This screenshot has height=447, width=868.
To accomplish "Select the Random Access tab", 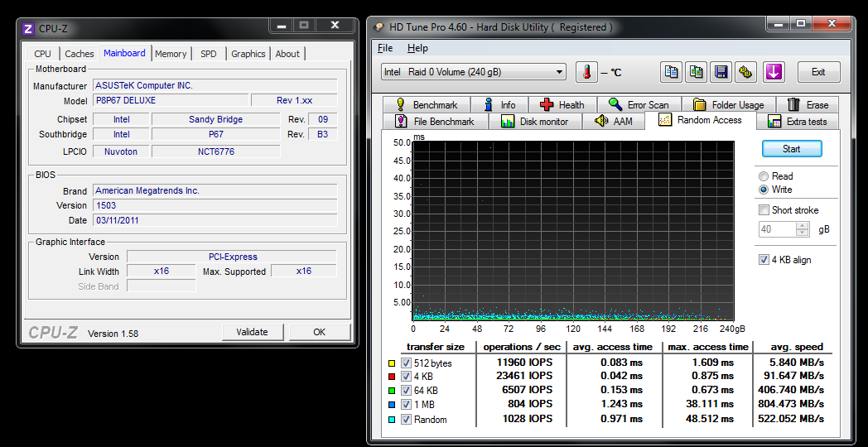I will 700,119.
